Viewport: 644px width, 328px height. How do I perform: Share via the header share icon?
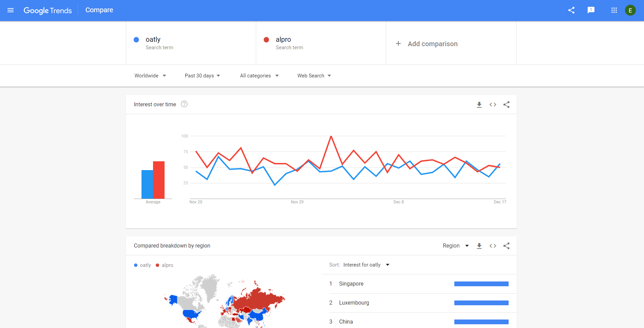tap(571, 10)
